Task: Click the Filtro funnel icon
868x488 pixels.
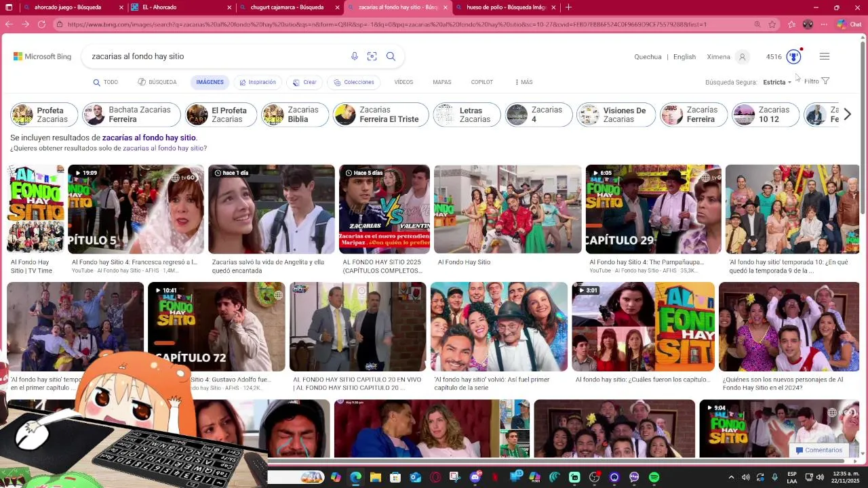Action: point(825,81)
